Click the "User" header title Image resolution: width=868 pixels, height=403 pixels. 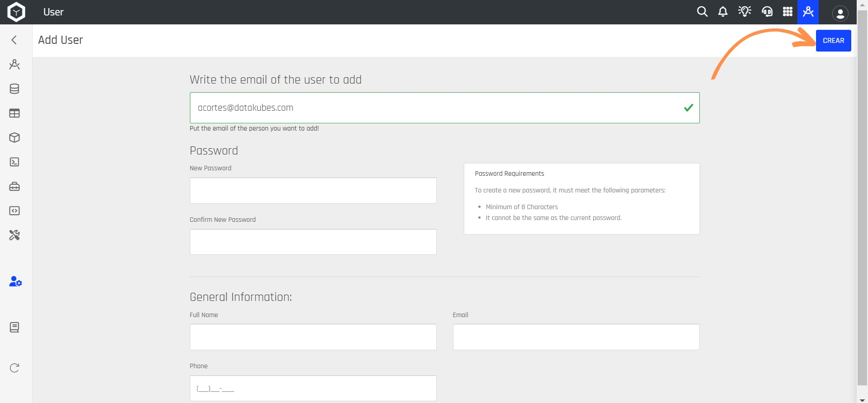pyautogui.click(x=53, y=12)
